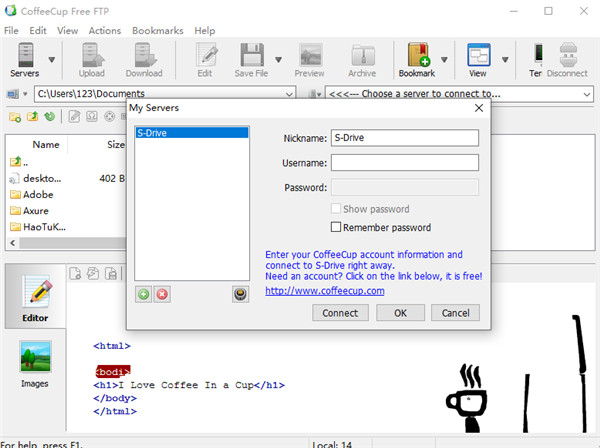The width and height of the screenshot is (600, 448).
Task: Open the File menu
Action: (x=11, y=31)
